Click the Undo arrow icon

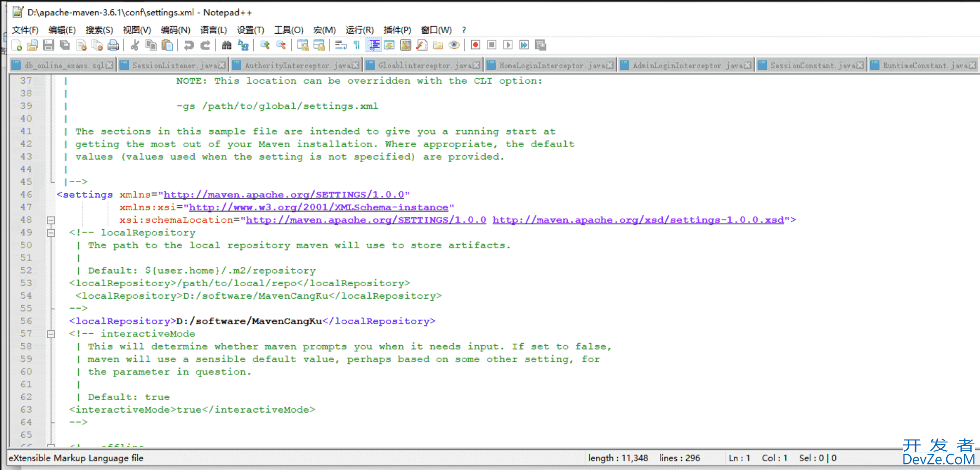(x=189, y=46)
